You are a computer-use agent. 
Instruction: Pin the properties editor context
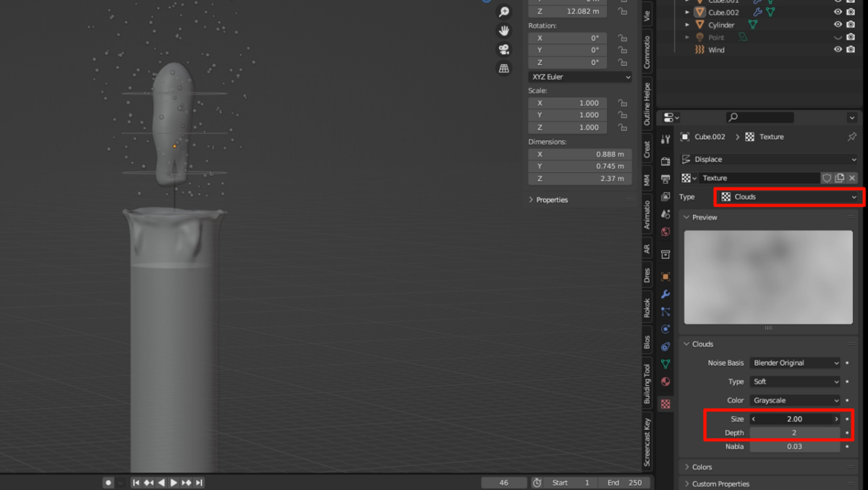tap(851, 137)
